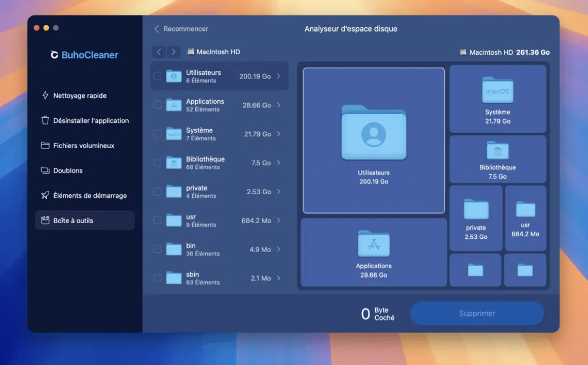Screen dimensions: 588x365
Task: Select the large Utilisateurs treemap tile
Action: [x=374, y=140]
